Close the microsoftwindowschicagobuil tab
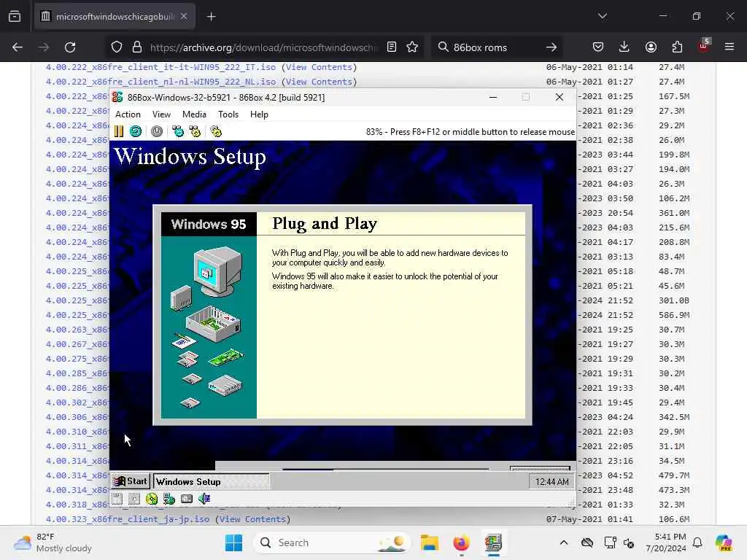Image resolution: width=747 pixels, height=560 pixels. click(x=184, y=17)
